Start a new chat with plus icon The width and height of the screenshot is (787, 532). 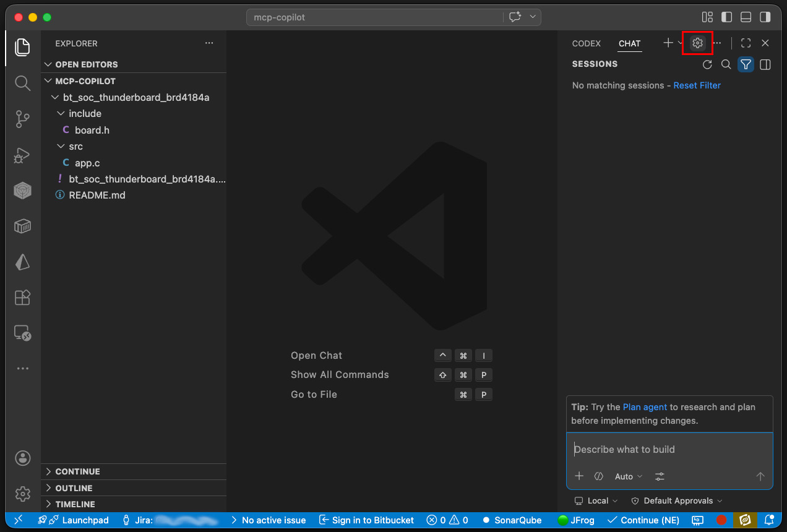pos(668,43)
